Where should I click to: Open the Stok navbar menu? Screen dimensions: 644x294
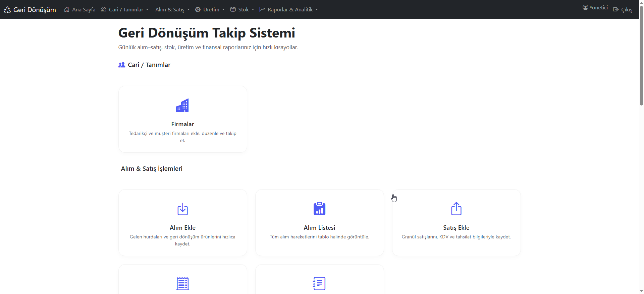[242, 9]
